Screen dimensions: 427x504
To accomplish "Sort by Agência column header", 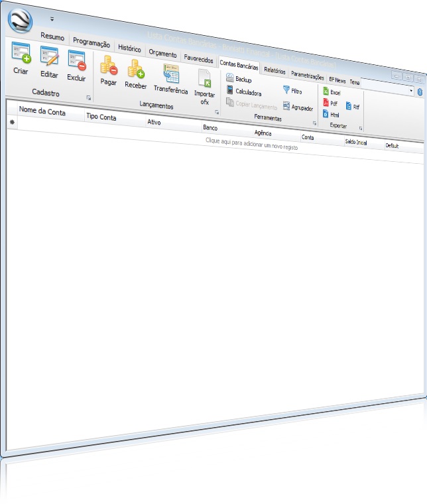I will coord(276,133).
